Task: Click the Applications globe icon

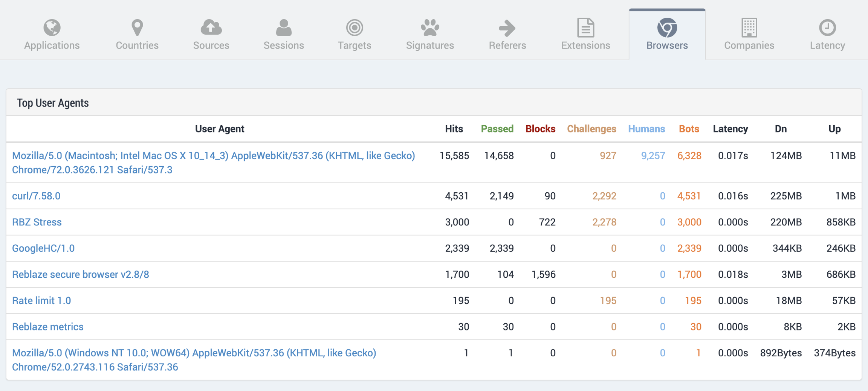Action: click(52, 27)
